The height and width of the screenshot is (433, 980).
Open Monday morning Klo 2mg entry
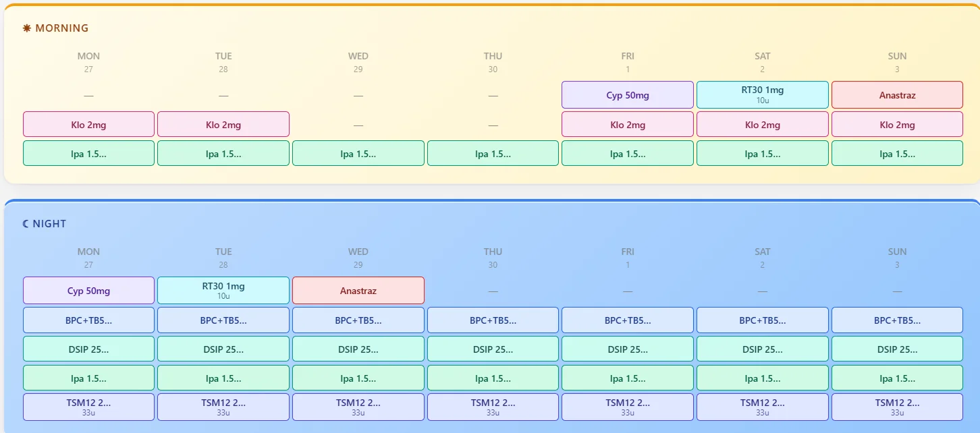coord(88,125)
